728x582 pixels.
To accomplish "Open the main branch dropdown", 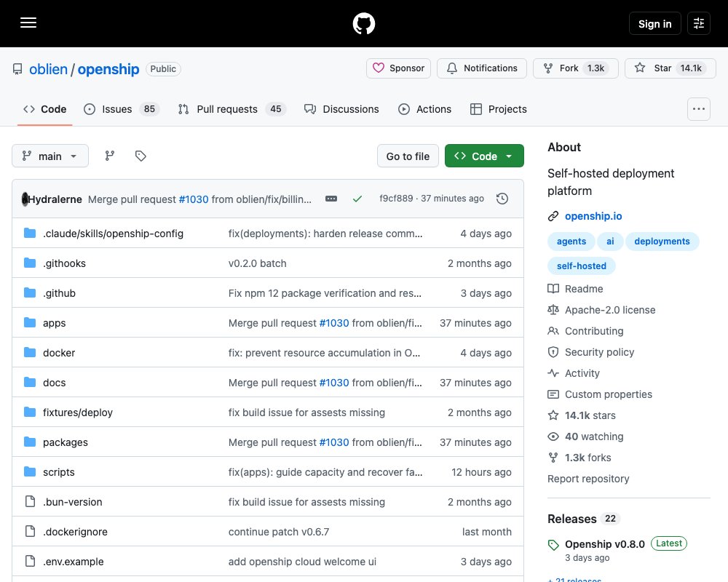I will point(50,156).
